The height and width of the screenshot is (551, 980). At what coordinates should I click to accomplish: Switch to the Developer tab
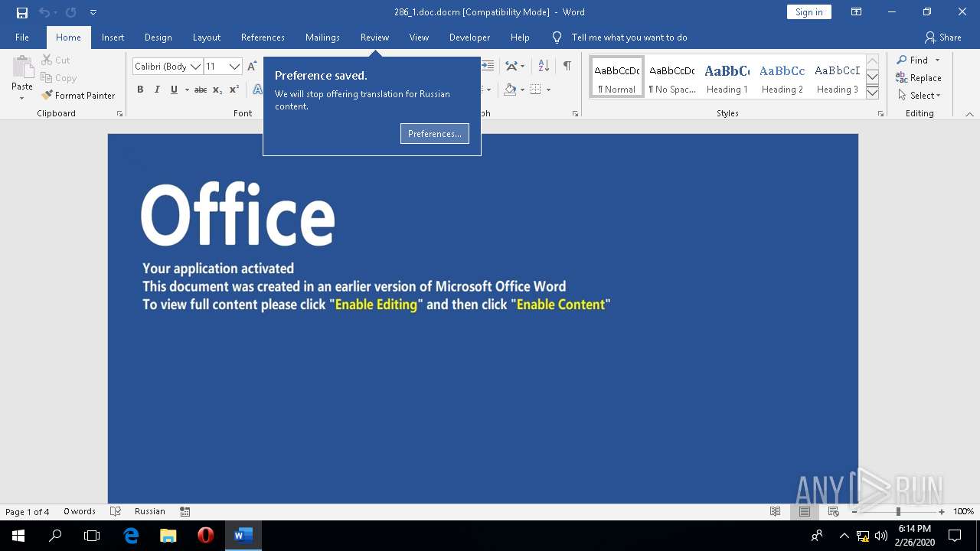click(469, 37)
